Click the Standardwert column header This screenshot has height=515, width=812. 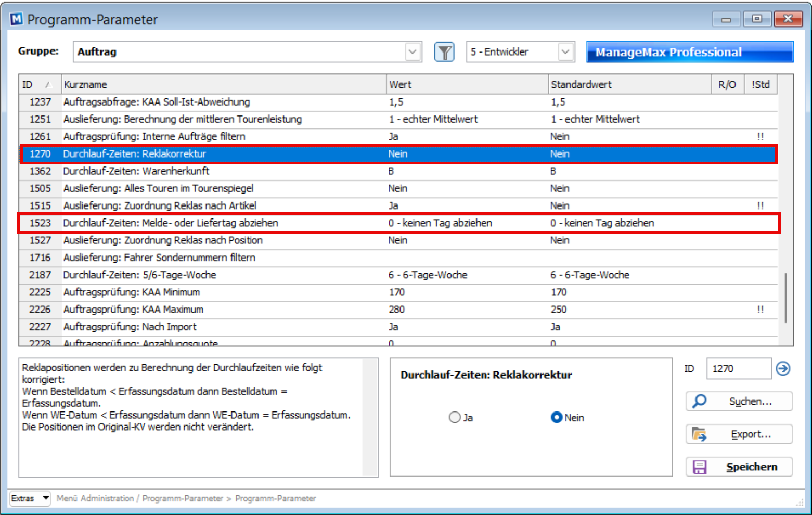629,84
